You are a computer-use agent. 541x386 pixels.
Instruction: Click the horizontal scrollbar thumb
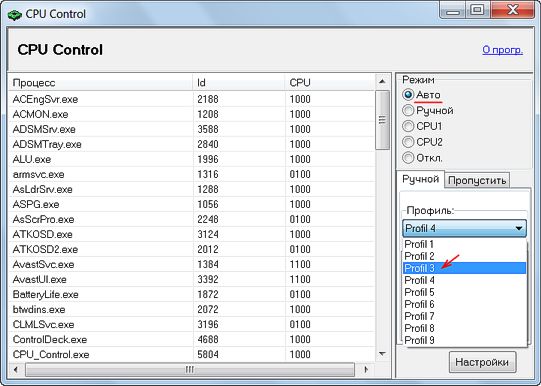190,369
